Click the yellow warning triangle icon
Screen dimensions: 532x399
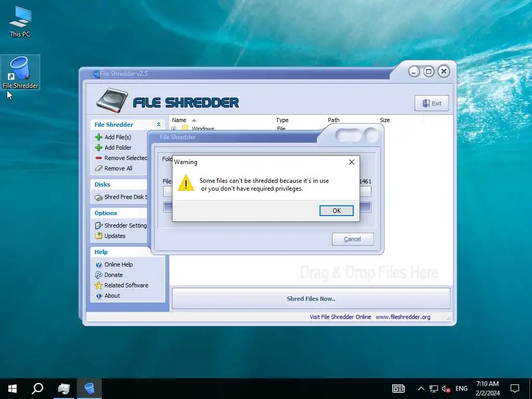185,183
